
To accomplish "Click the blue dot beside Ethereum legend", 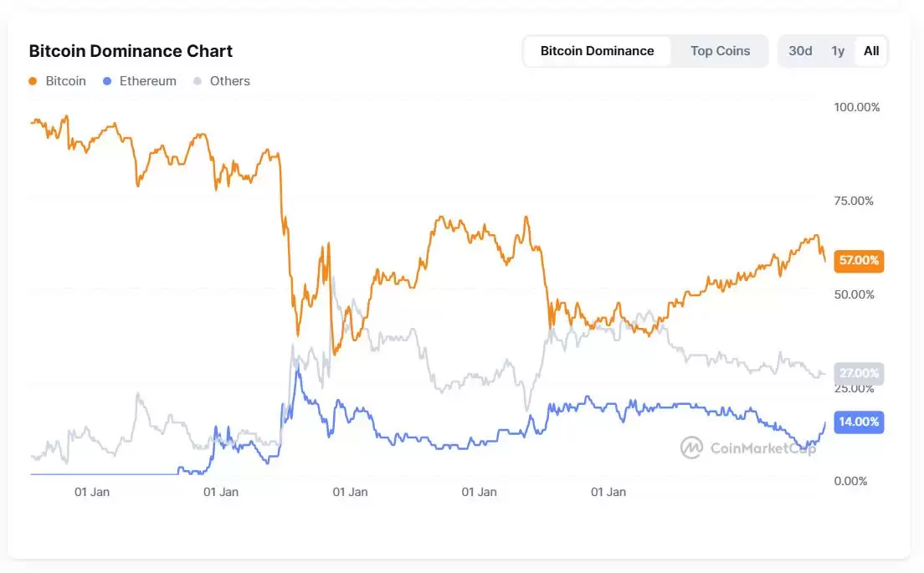I will point(106,81).
